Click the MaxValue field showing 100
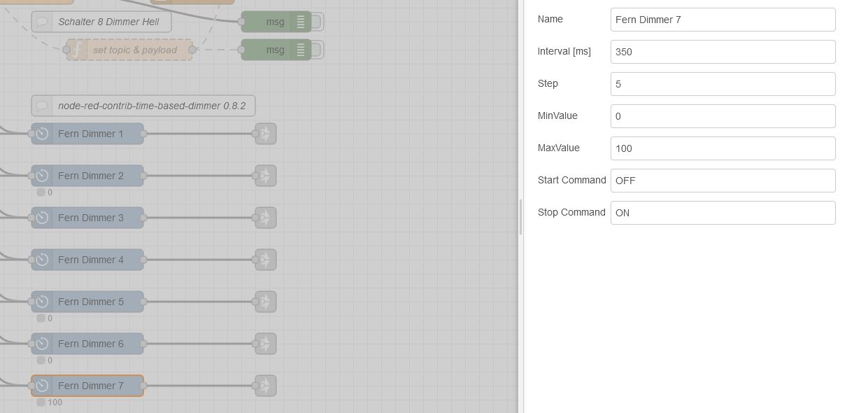Viewport: 868px width, 413px height. [x=723, y=148]
